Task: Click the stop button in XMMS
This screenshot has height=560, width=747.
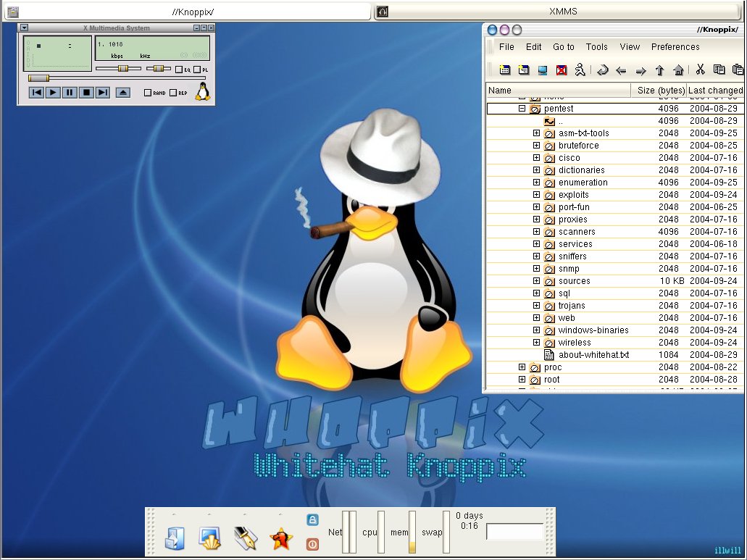Action: tap(86, 92)
